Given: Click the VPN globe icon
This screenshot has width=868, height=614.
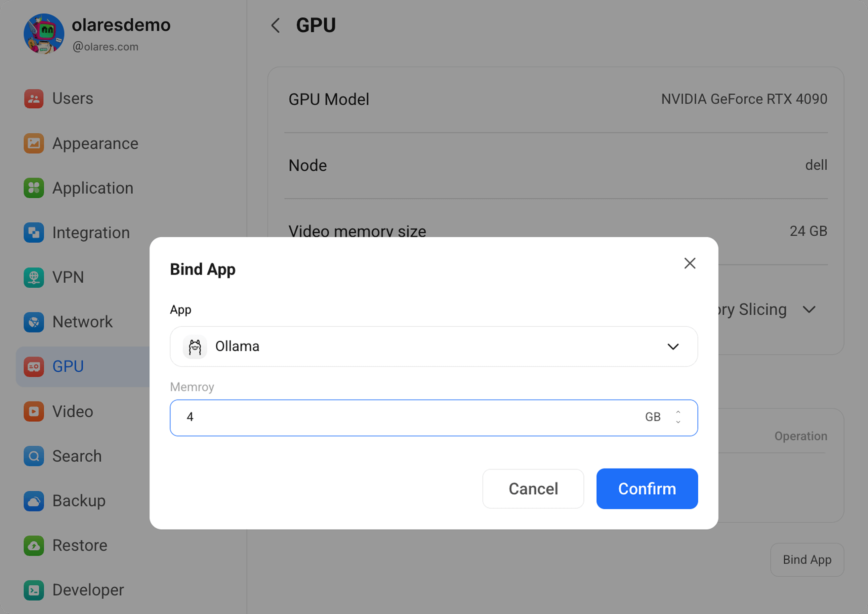Looking at the screenshot, I should click(x=34, y=278).
